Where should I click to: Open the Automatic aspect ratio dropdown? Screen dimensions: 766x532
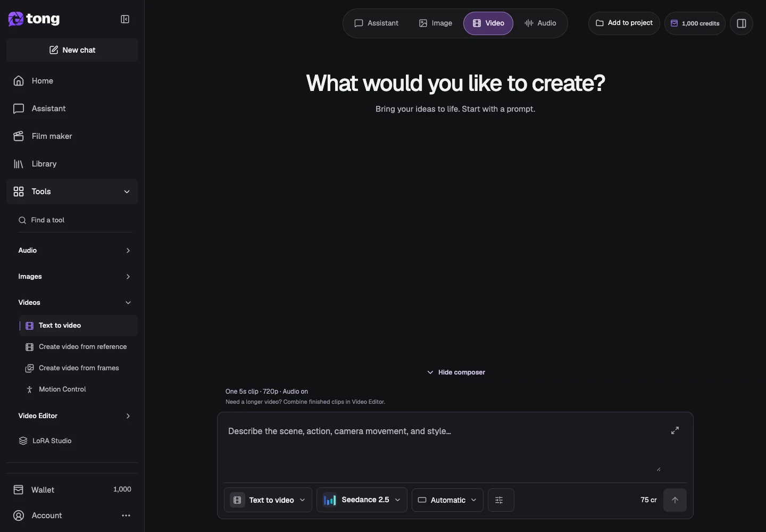click(x=447, y=500)
